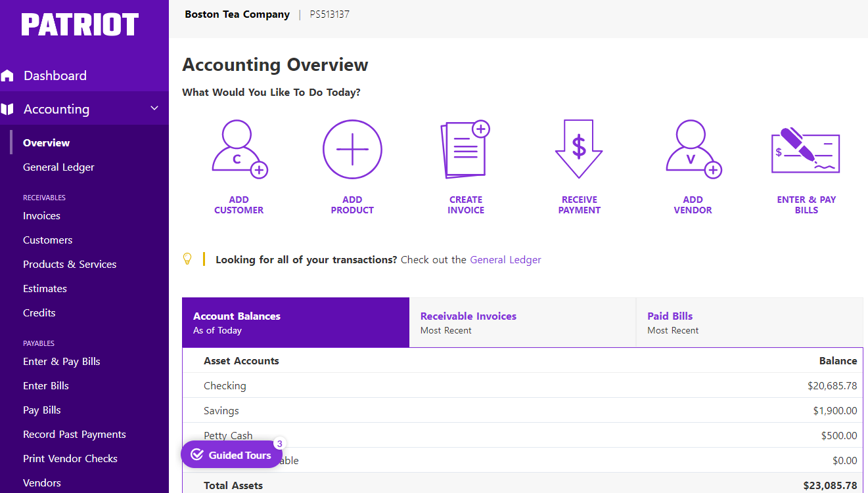Screen dimensions: 868x493
Task: Click the Add Vendor icon
Action: pos(692,149)
